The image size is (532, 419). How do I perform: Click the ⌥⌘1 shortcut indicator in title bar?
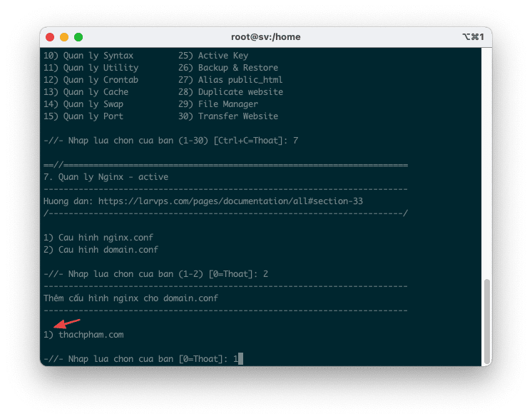click(473, 37)
